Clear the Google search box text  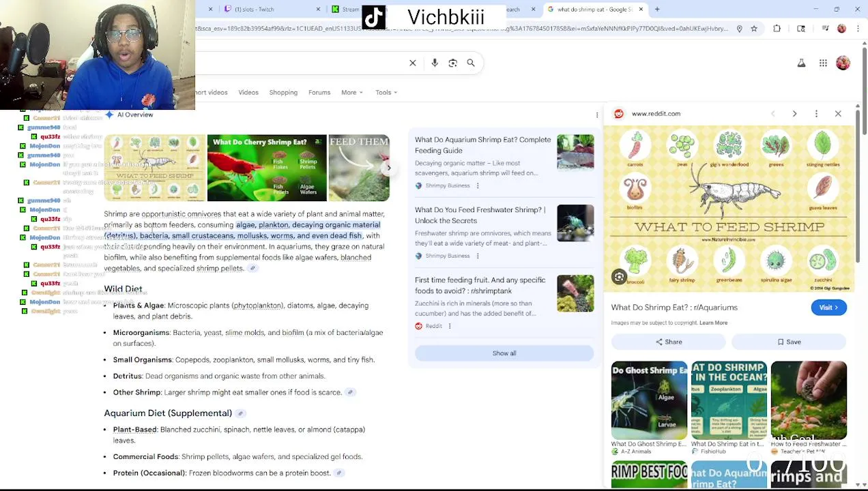coord(412,63)
